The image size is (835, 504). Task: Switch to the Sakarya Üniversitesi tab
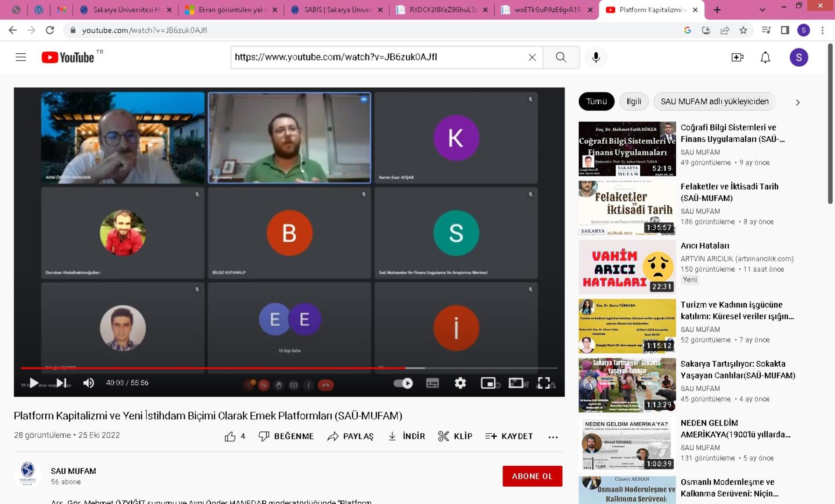point(126,10)
